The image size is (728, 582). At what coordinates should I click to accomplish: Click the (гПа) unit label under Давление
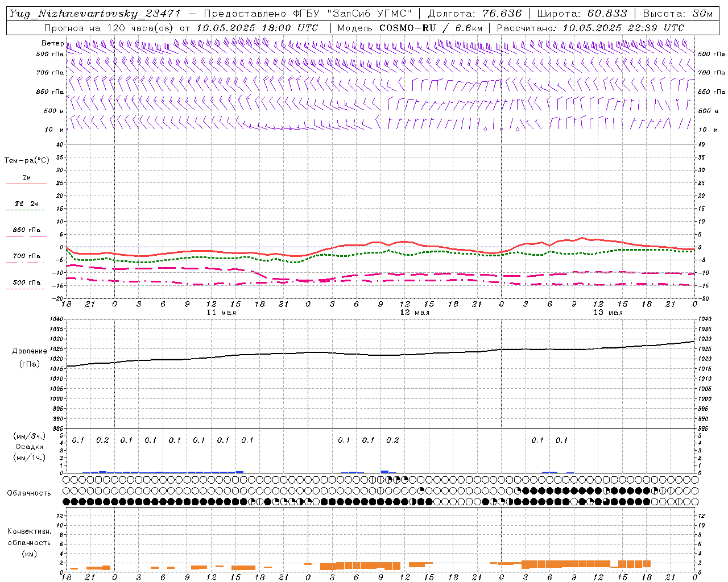[30, 364]
